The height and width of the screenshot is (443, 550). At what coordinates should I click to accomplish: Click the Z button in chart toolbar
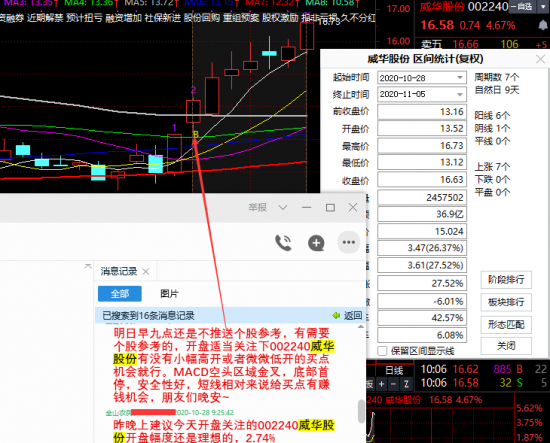click(x=406, y=384)
